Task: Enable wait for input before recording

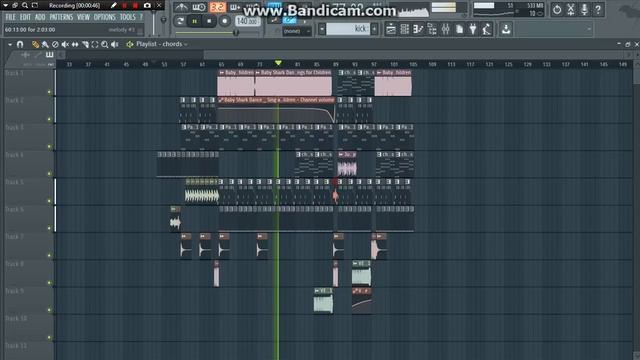Action: coord(199,7)
